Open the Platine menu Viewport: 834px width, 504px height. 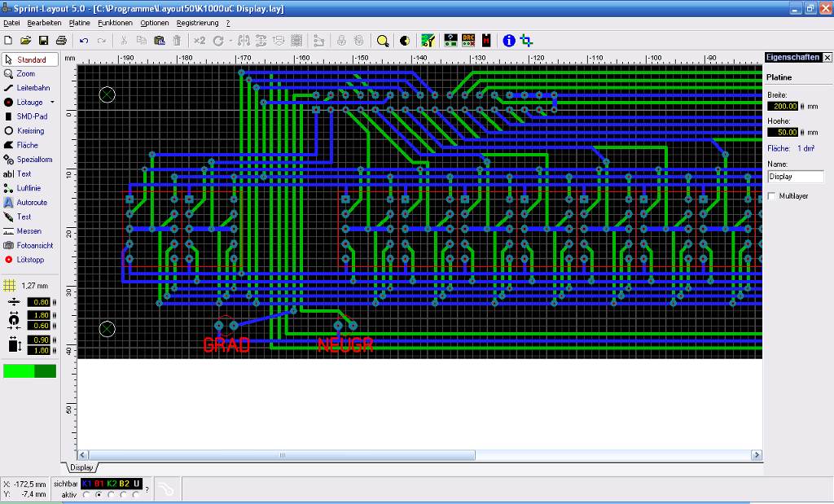pos(79,23)
